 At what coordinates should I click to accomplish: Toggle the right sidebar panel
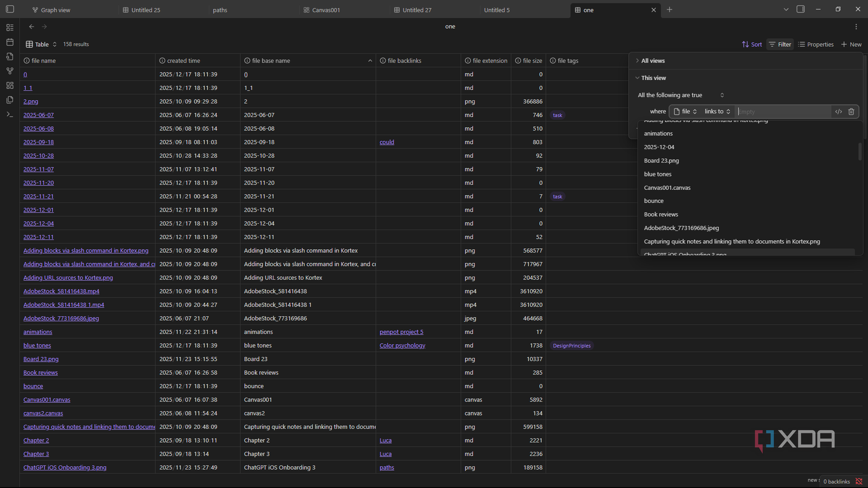[x=800, y=9]
